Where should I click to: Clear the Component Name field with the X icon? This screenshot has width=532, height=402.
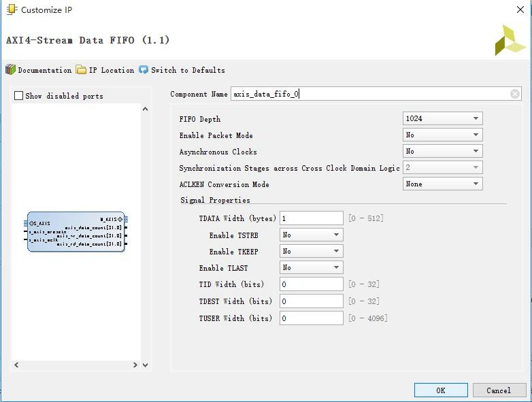[x=515, y=94]
